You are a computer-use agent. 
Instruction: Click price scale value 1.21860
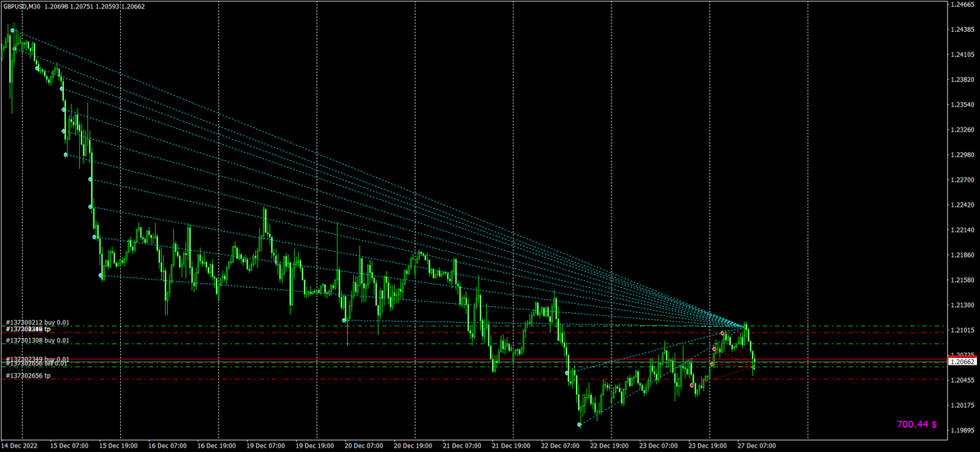point(963,255)
